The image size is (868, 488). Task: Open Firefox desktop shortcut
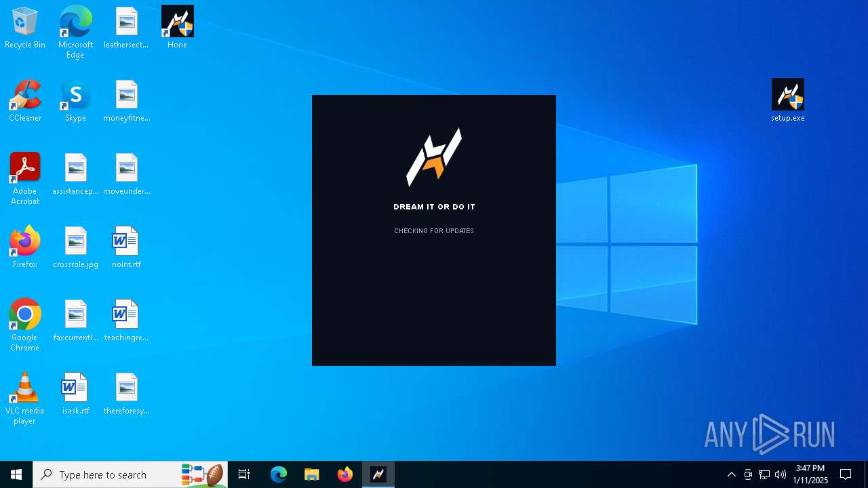pos(25,248)
